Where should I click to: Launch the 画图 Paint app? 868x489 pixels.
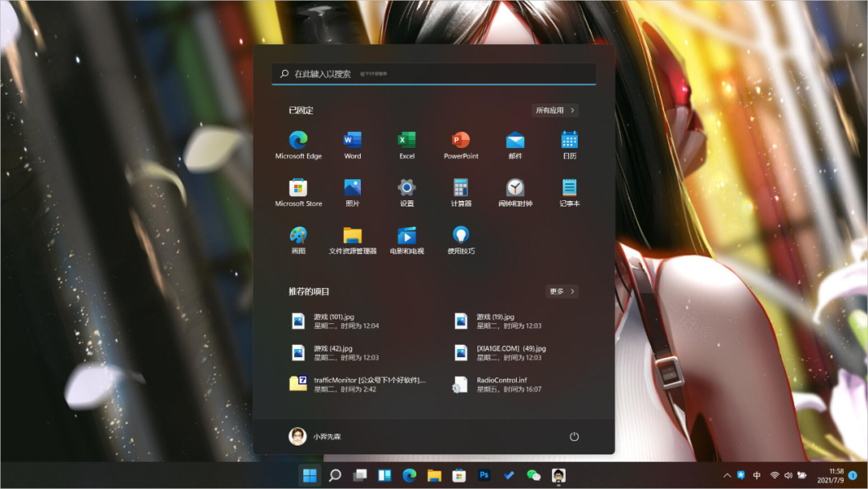click(298, 240)
